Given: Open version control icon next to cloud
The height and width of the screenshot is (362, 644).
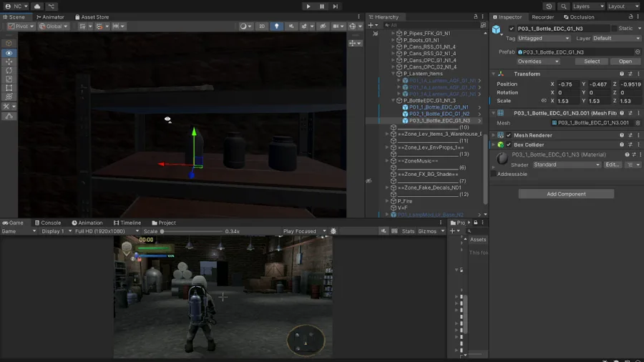Looking at the screenshot, I should pyautogui.click(x=52, y=6).
